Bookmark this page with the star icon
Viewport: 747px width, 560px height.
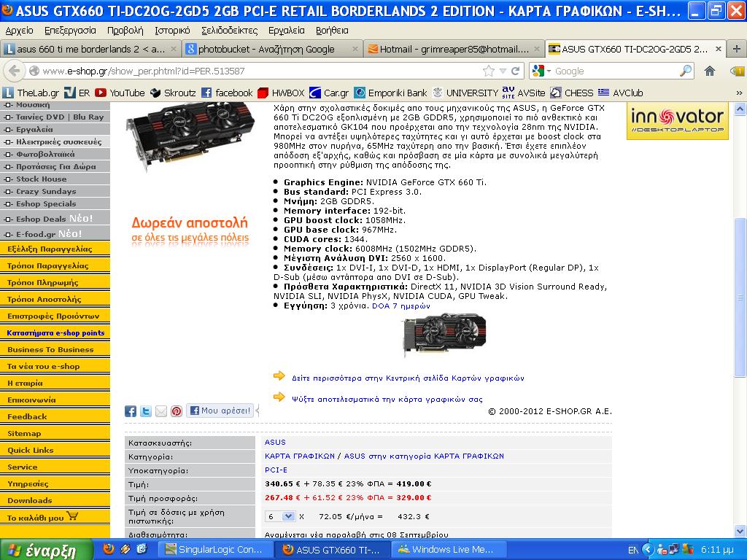[x=489, y=71]
